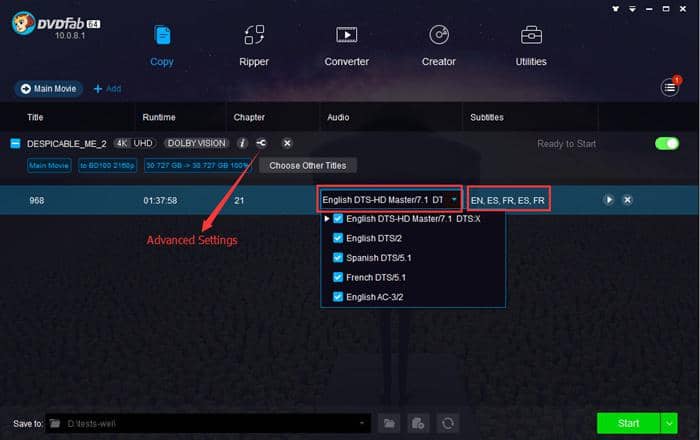Click the 4K UHD badge
The height and width of the screenshot is (440, 700).
coord(135,143)
